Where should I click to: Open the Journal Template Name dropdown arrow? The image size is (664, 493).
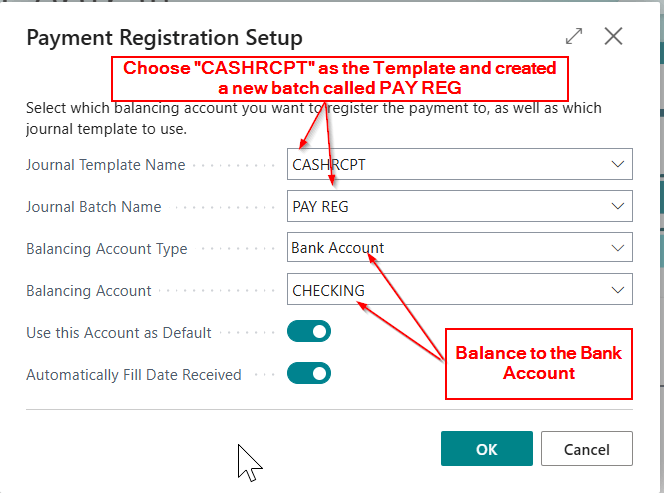[617, 164]
